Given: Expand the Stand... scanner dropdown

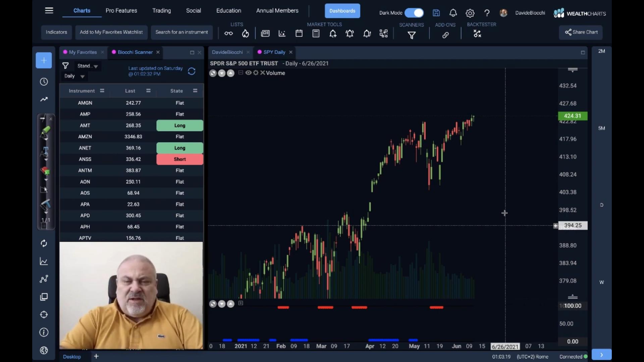Looking at the screenshot, I should pyautogui.click(x=88, y=66).
